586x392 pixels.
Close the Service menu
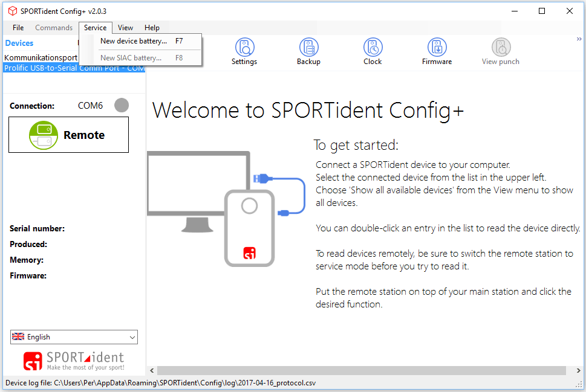tap(96, 28)
